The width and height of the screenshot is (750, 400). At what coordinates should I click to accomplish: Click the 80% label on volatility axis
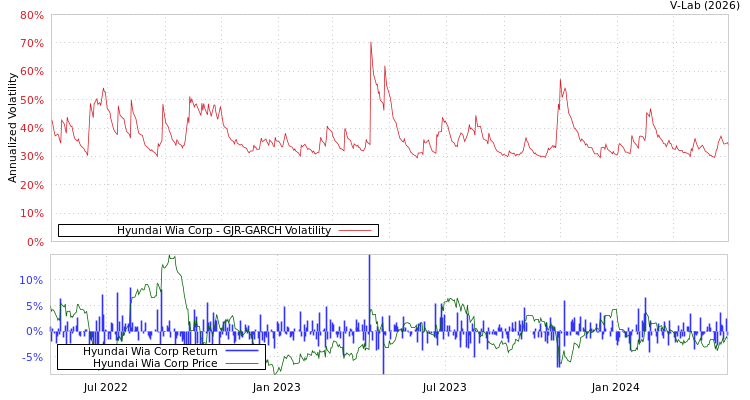tap(31, 16)
